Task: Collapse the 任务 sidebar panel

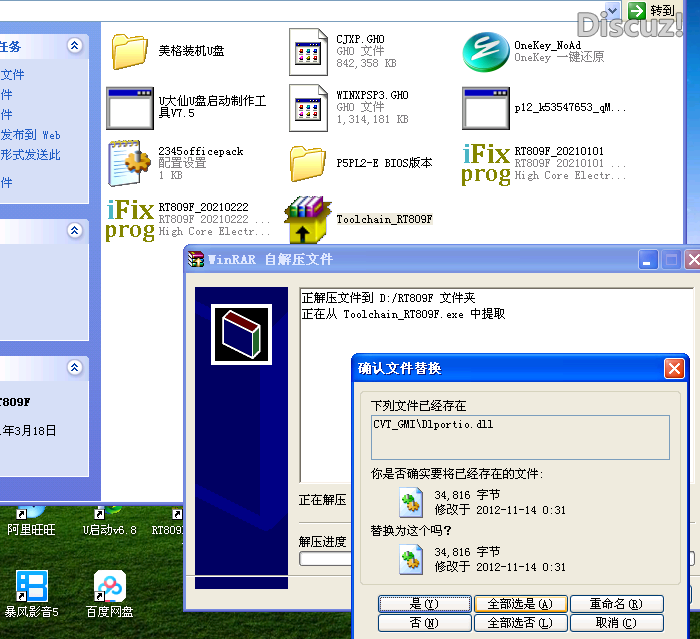Action: click(75, 45)
